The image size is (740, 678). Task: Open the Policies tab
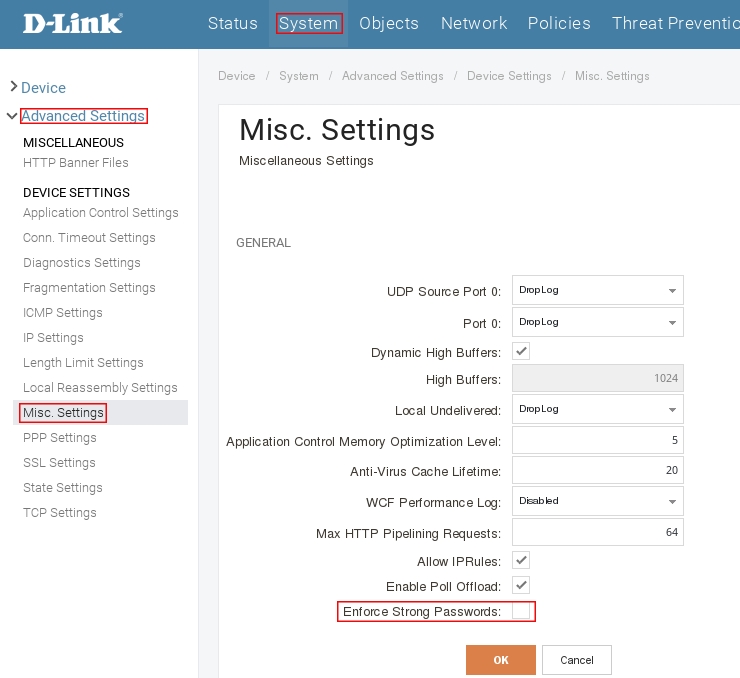559,23
